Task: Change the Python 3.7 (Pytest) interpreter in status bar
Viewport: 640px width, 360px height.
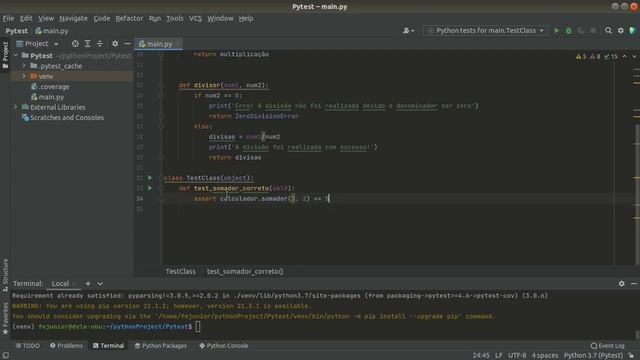Action: coord(593,356)
